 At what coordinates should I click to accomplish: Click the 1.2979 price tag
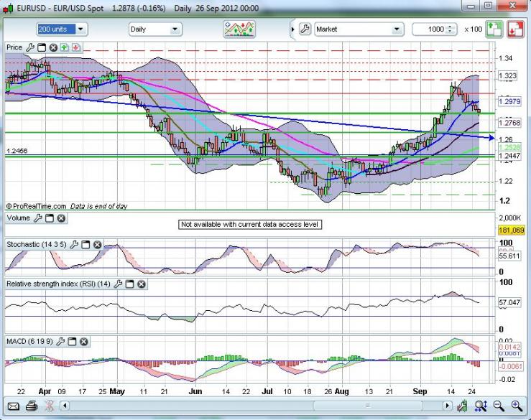[x=509, y=101]
